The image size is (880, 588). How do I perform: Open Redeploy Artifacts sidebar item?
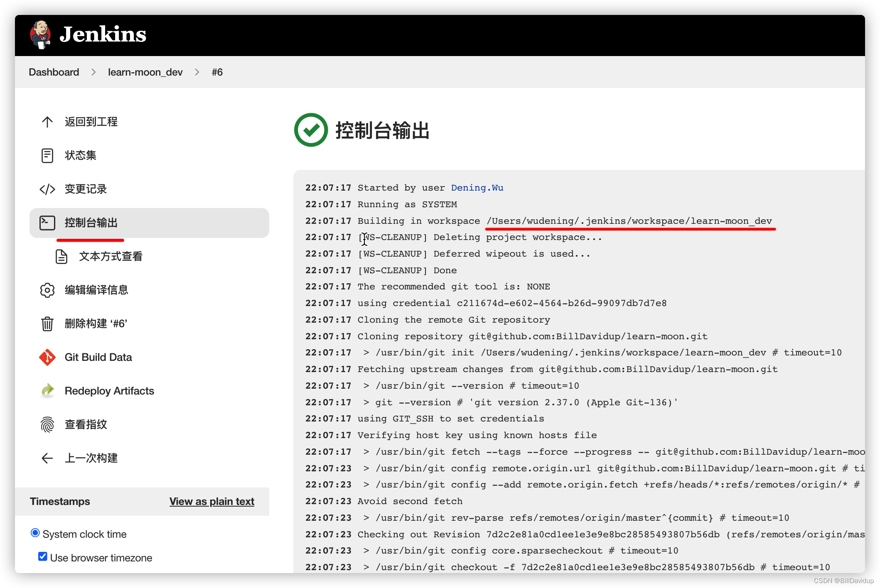pos(109,391)
